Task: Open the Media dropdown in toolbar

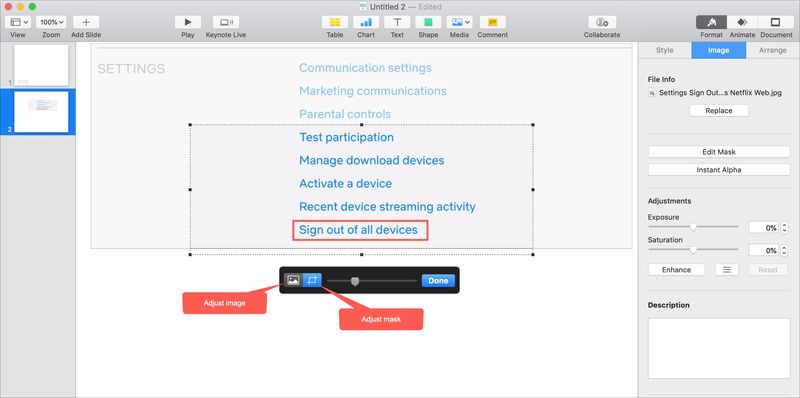Action: click(460, 22)
